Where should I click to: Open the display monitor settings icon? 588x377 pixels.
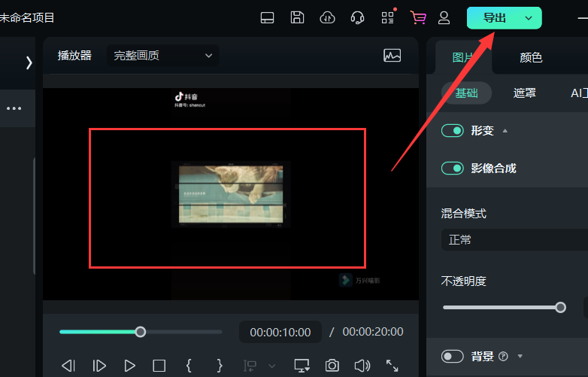pos(302,366)
